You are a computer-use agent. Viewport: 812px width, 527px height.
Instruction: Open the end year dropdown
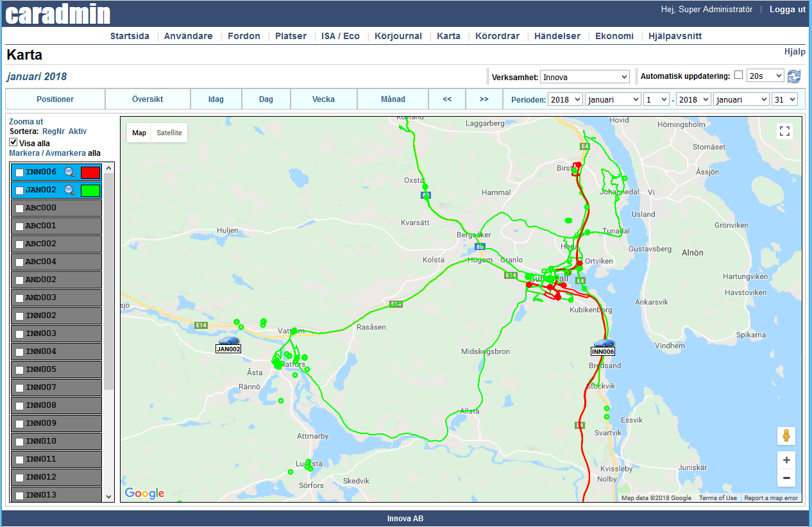pyautogui.click(x=694, y=99)
